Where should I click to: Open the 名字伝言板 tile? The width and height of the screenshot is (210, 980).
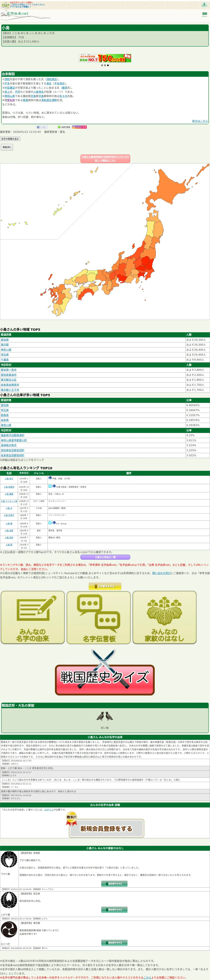tap(99, 617)
